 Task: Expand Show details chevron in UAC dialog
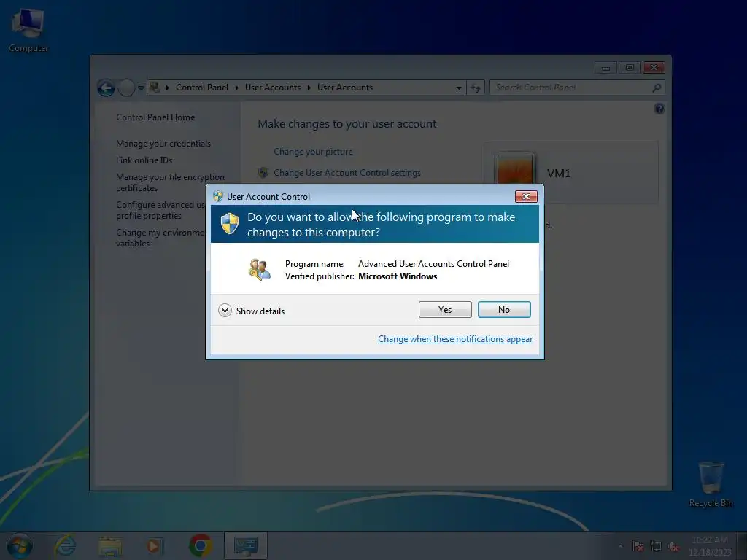pyautogui.click(x=225, y=311)
